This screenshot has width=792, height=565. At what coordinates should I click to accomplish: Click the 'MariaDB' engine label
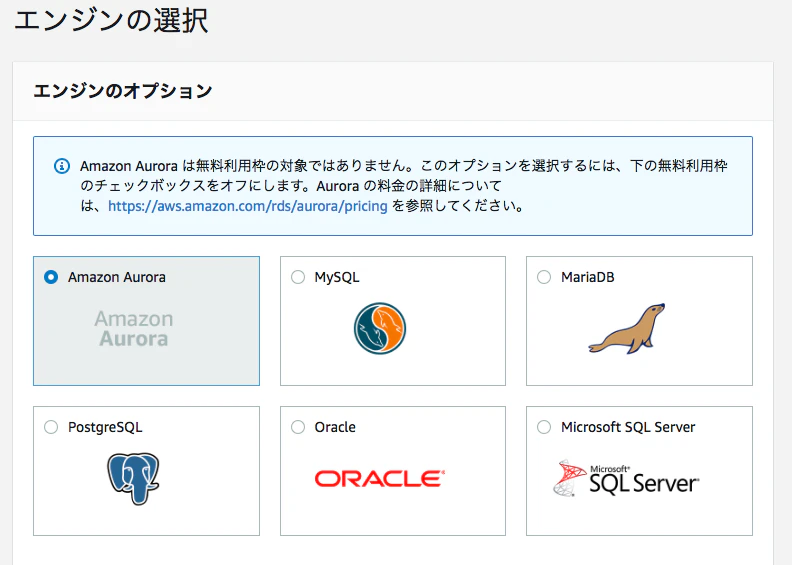click(x=587, y=277)
